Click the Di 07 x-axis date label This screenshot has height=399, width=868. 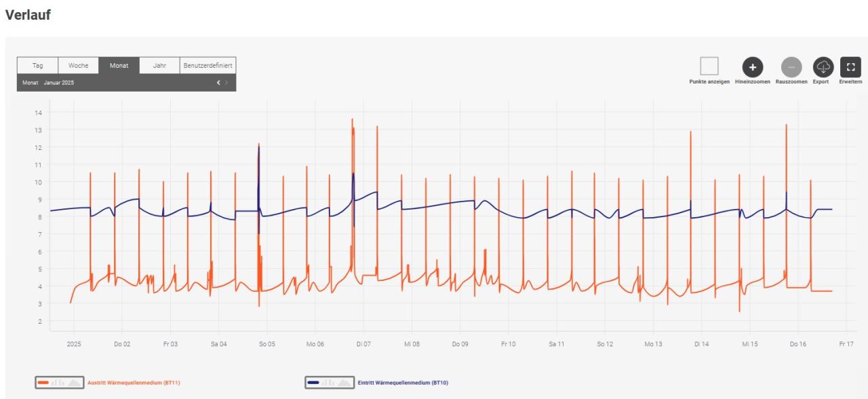[363, 344]
